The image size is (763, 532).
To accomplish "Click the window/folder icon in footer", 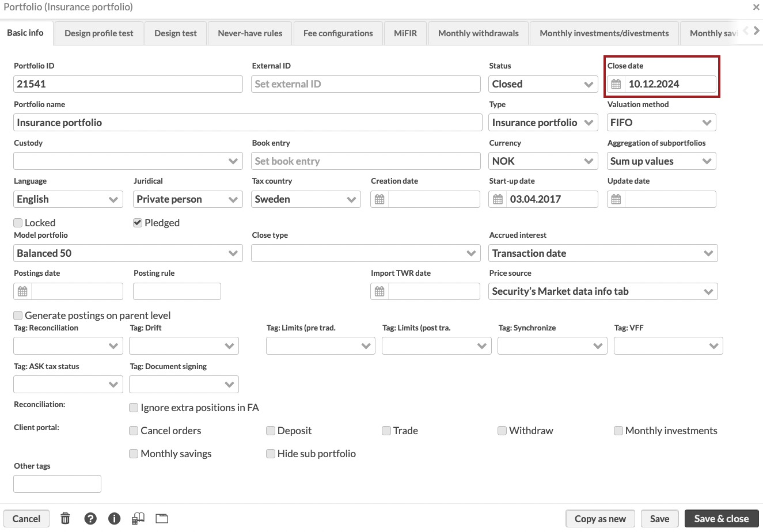I will point(162,518).
